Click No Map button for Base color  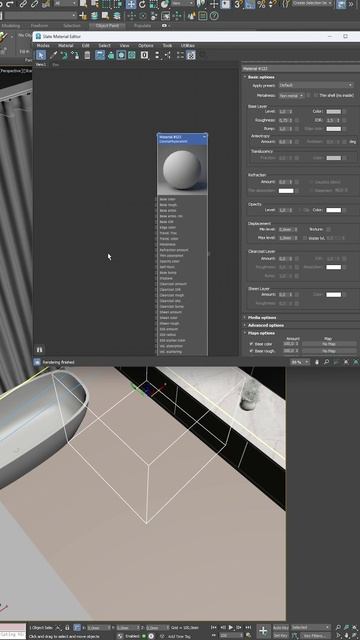tap(329, 344)
